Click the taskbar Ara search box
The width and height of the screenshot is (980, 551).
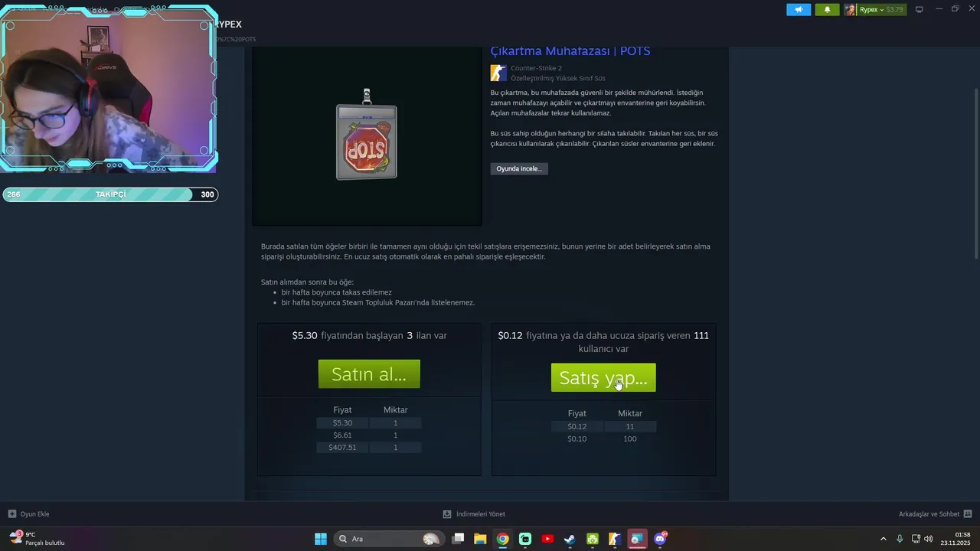point(390,539)
